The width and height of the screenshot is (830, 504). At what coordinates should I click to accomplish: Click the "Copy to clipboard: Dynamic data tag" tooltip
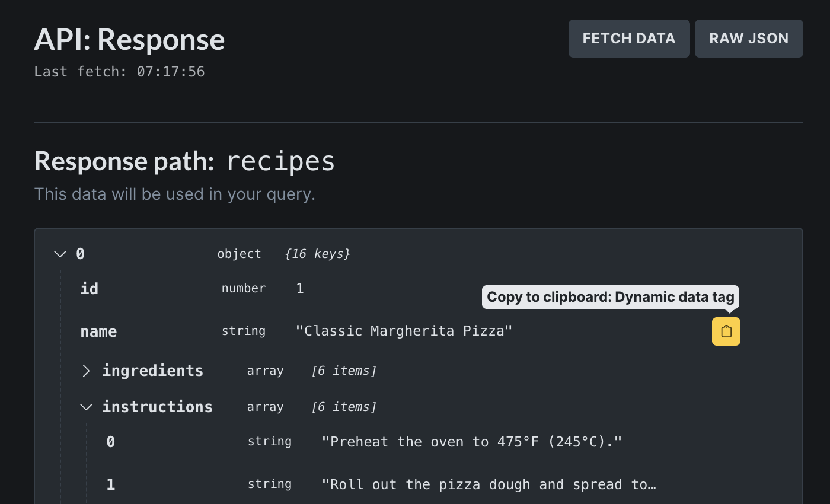[x=610, y=296]
